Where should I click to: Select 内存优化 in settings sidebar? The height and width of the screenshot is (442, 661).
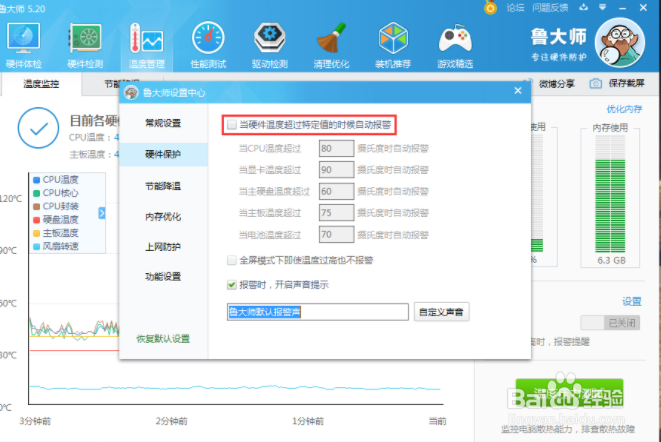pos(163,217)
